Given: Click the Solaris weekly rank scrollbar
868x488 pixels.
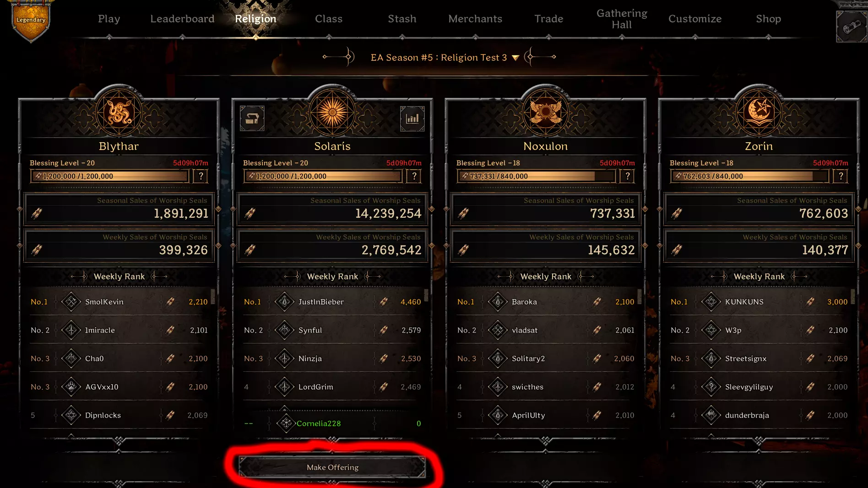Looking at the screenshot, I should point(426,295).
